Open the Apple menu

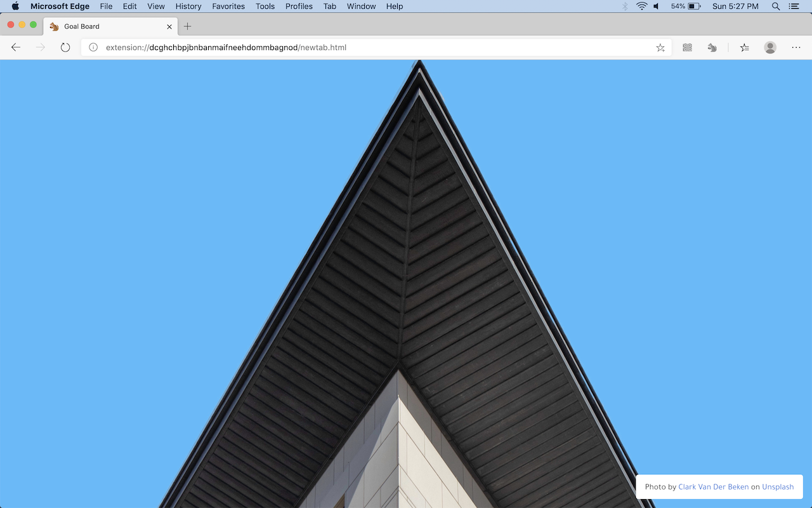point(15,6)
